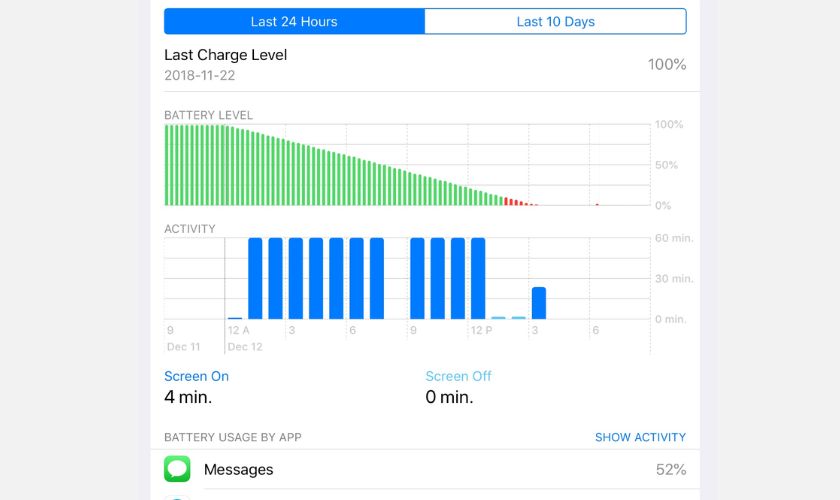The image size is (840, 500).
Task: Select the Screen Off time label
Action: click(458, 376)
